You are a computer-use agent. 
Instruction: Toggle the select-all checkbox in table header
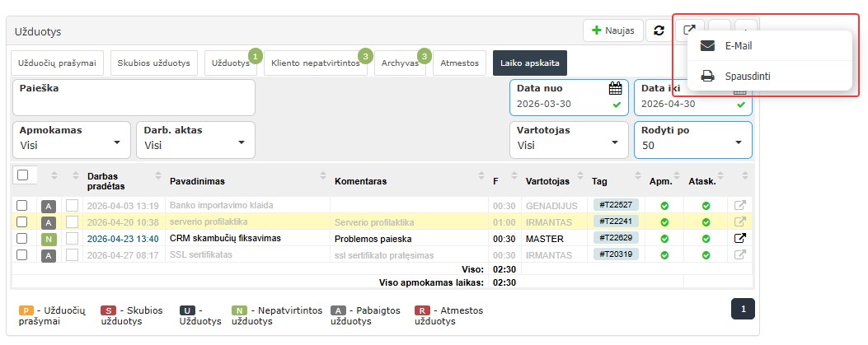(23, 175)
